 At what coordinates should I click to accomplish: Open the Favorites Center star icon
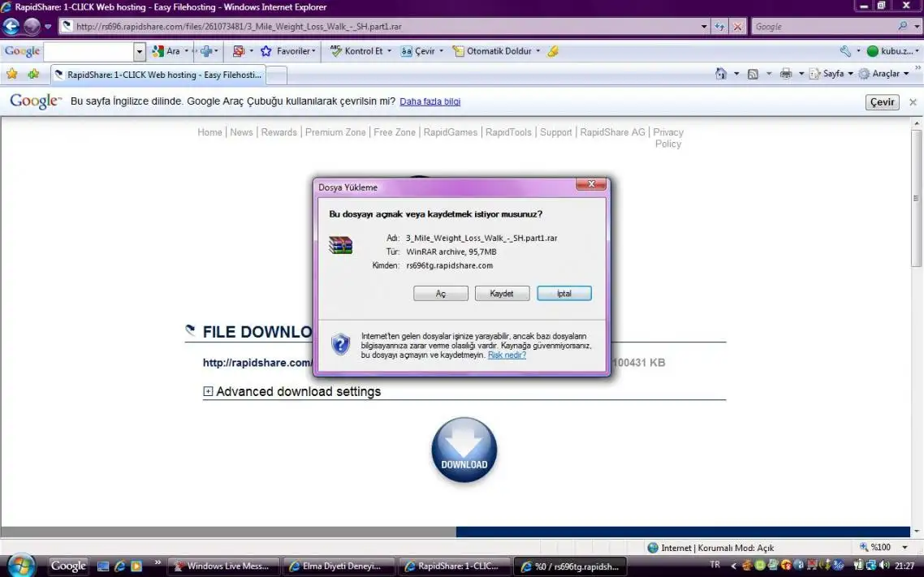point(12,74)
